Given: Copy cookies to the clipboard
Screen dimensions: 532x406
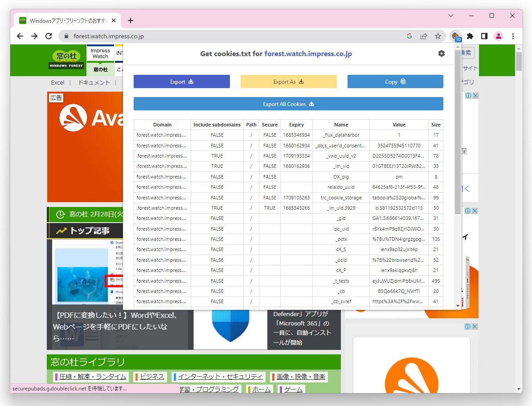Looking at the screenshot, I should (395, 81).
